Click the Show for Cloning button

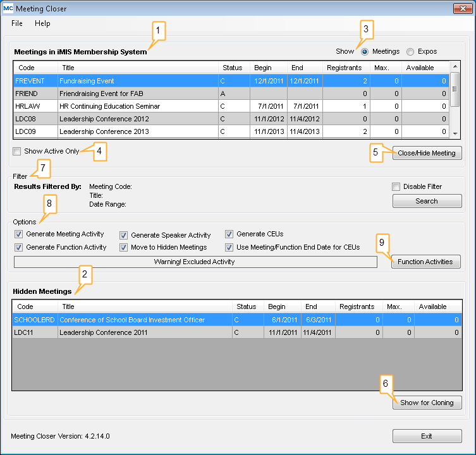tap(427, 403)
